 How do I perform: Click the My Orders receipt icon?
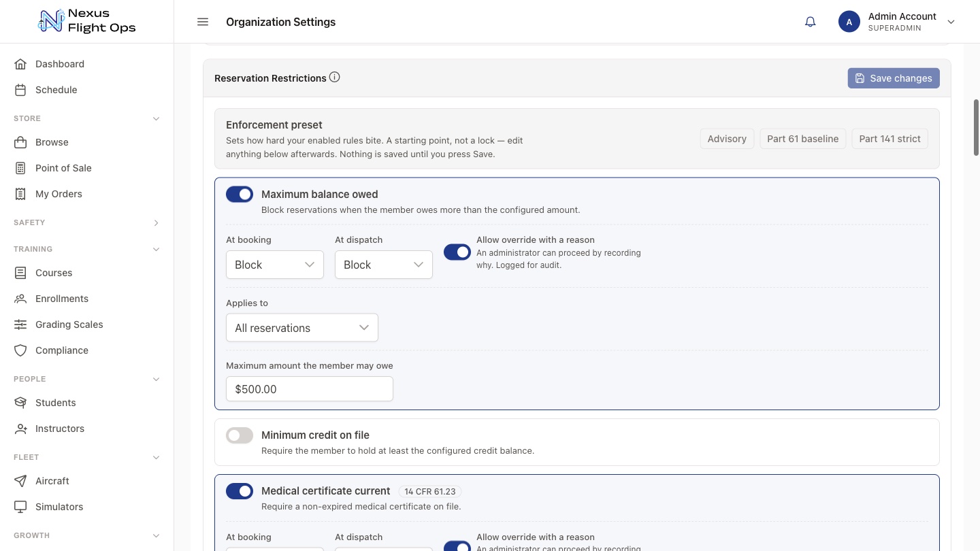pos(20,194)
